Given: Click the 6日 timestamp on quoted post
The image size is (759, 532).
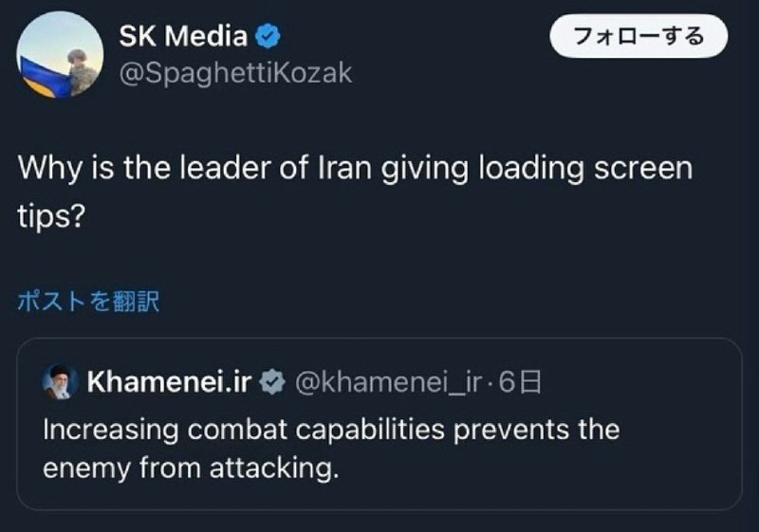Looking at the screenshot, I should pyautogui.click(x=520, y=382).
